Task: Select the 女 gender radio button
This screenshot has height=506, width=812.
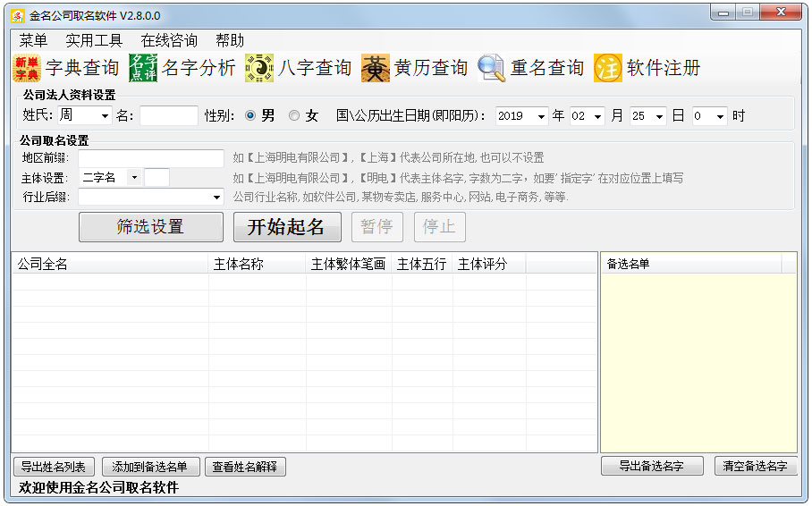Action: pyautogui.click(x=294, y=115)
